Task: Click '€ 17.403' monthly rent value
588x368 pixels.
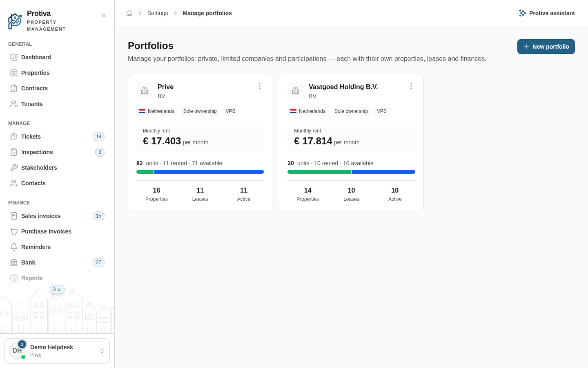Action: [x=162, y=141]
